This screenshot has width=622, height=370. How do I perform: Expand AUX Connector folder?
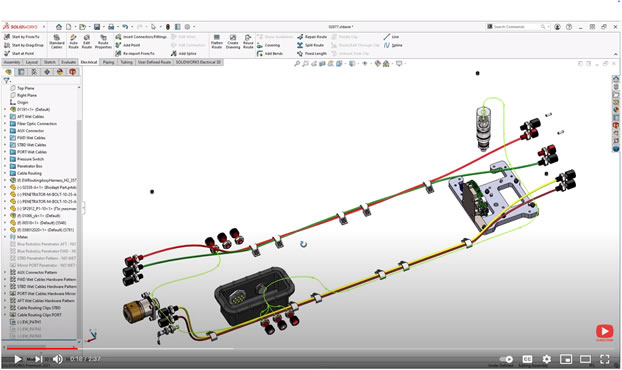[x=5, y=131]
